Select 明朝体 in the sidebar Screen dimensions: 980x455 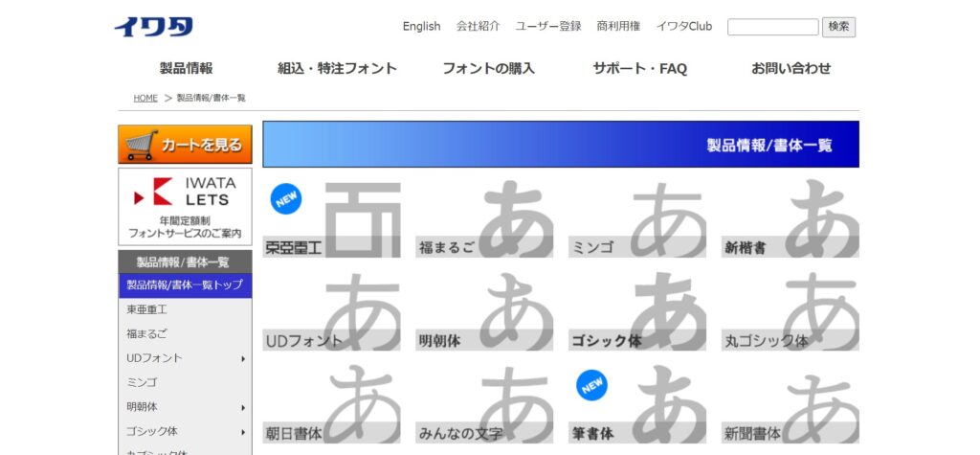coord(185,407)
